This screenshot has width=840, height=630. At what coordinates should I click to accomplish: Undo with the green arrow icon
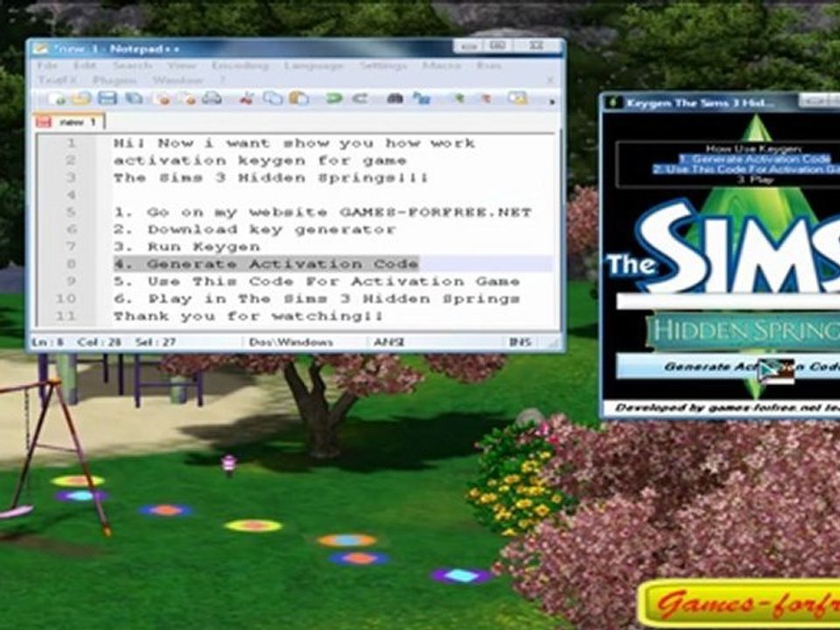click(333, 99)
